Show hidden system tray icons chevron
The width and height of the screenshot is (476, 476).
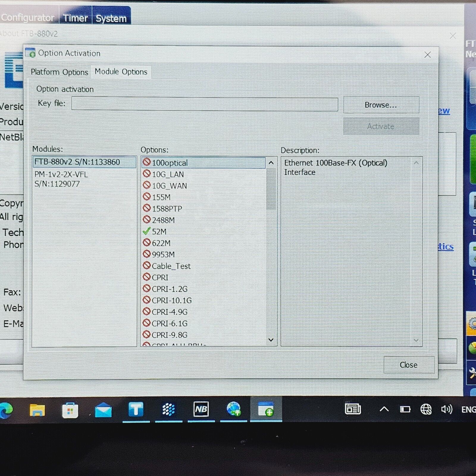pos(384,410)
